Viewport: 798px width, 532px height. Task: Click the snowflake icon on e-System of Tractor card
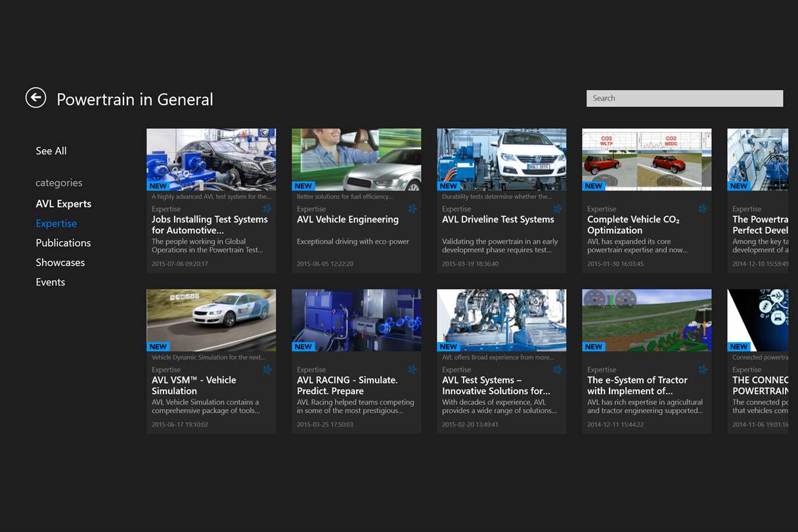703,370
